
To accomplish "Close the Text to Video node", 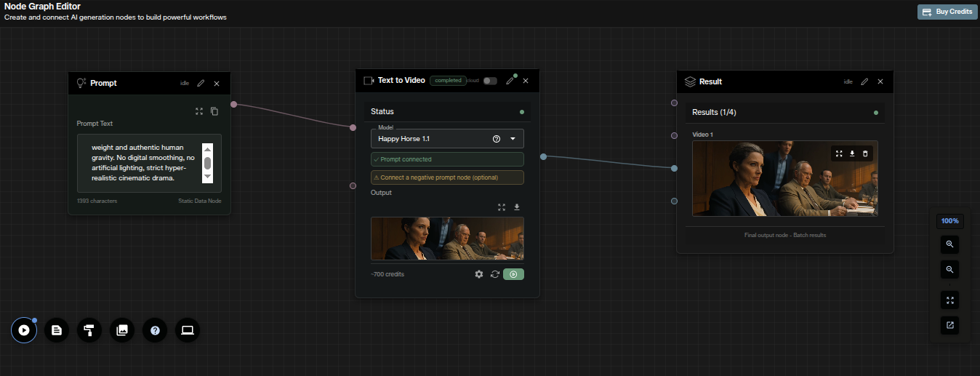I will (x=526, y=81).
